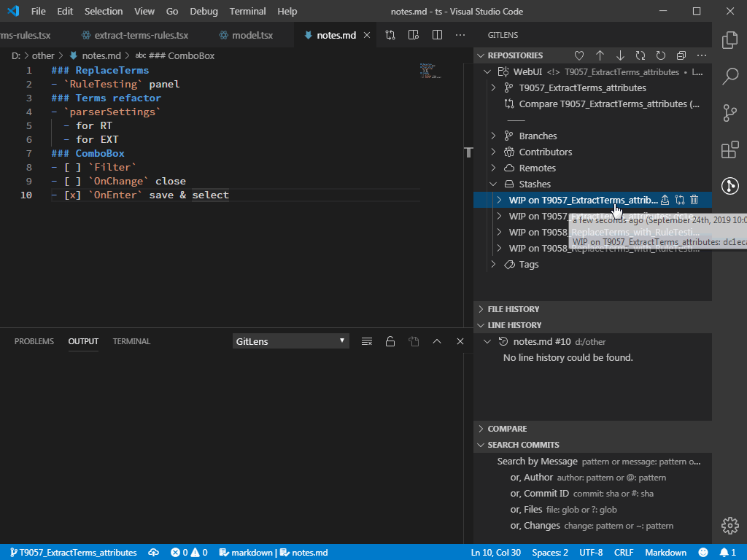
Task: Open the Search view in activity bar
Action: pos(729,76)
